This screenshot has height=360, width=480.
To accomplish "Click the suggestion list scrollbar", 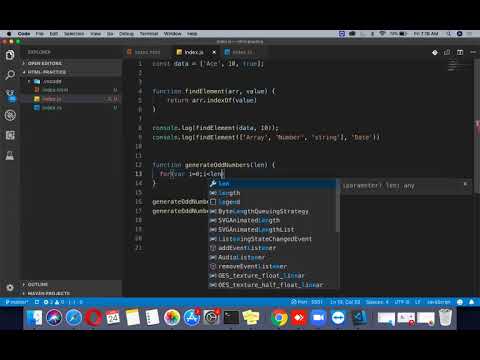I will [x=338, y=206].
